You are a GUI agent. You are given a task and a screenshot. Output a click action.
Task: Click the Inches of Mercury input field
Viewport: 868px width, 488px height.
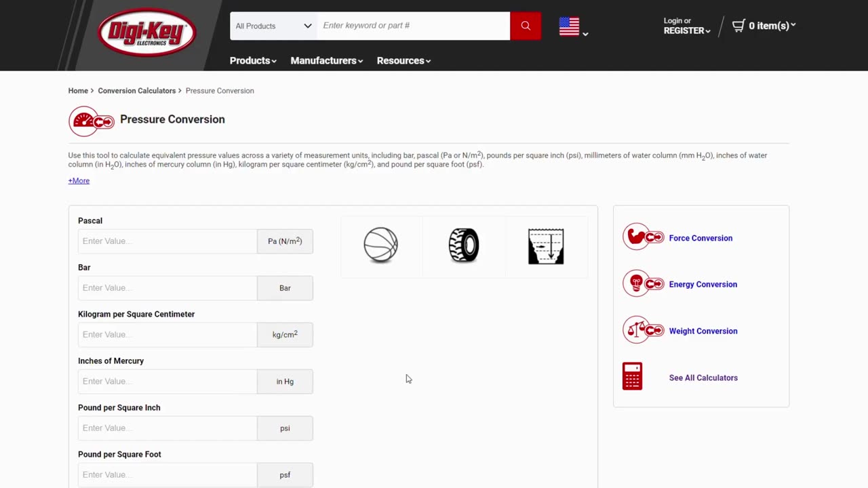coord(167,382)
